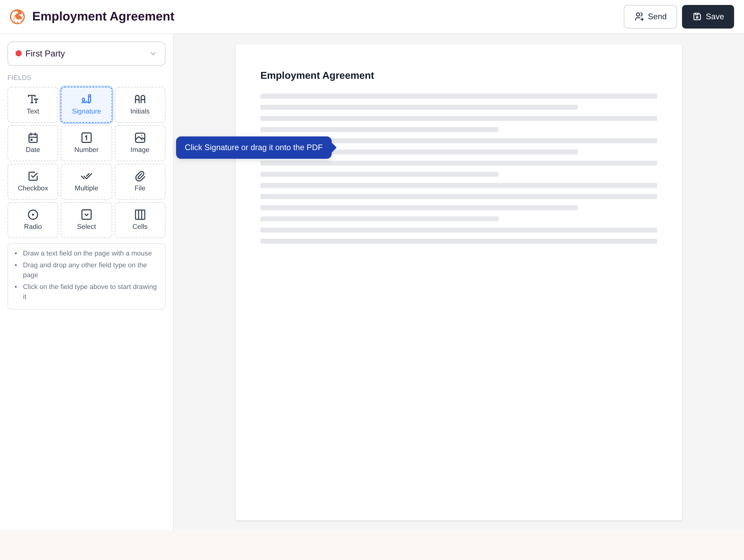Open the First Party dropdown
This screenshot has height=560, width=744.
[x=86, y=53]
